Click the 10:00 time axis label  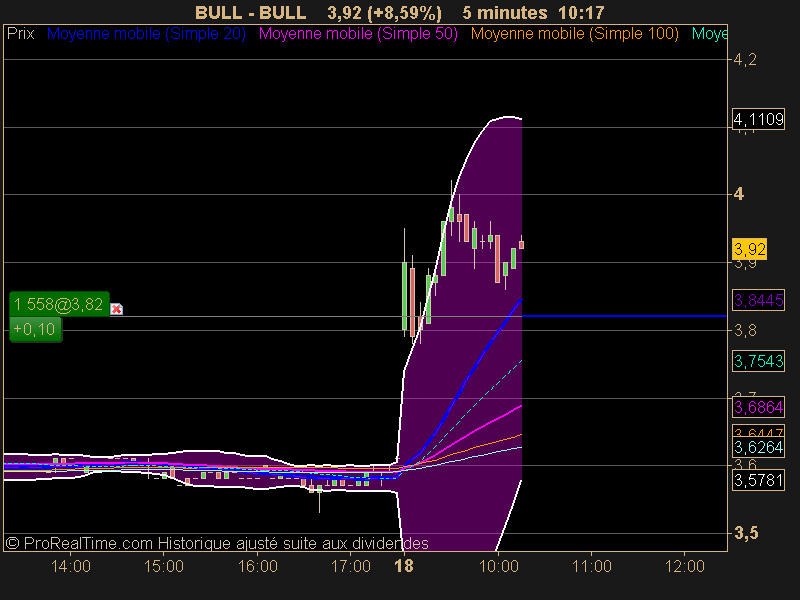pos(498,566)
